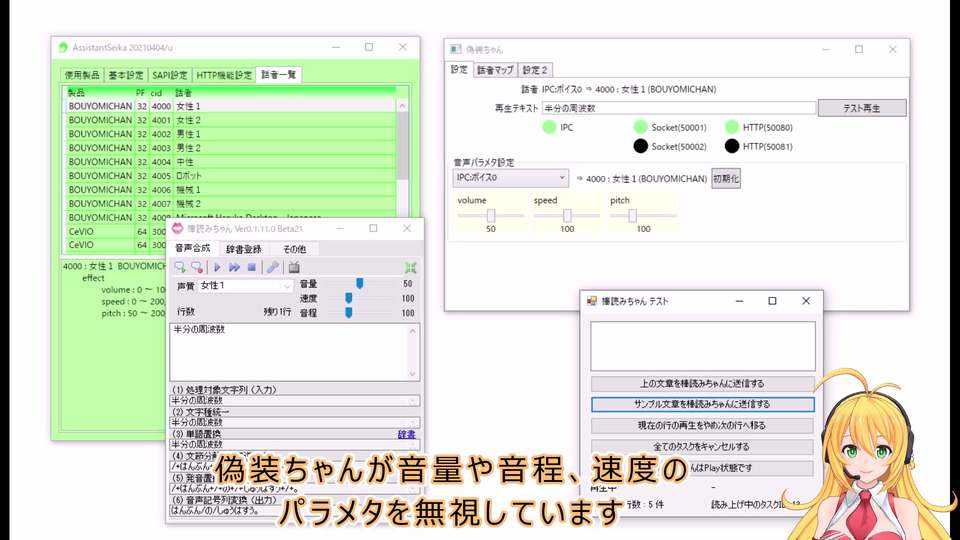This screenshot has height=540, width=960.
Task: Select speaker row 4007 機械2
Action: point(231,203)
